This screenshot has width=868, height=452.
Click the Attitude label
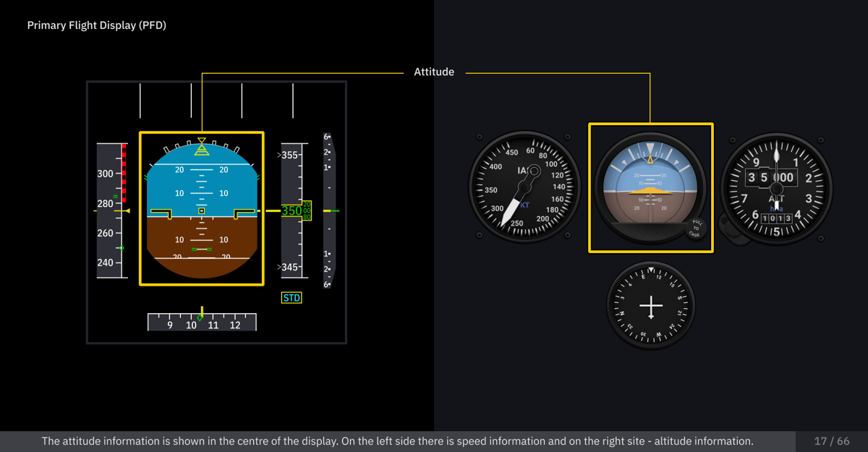click(434, 72)
